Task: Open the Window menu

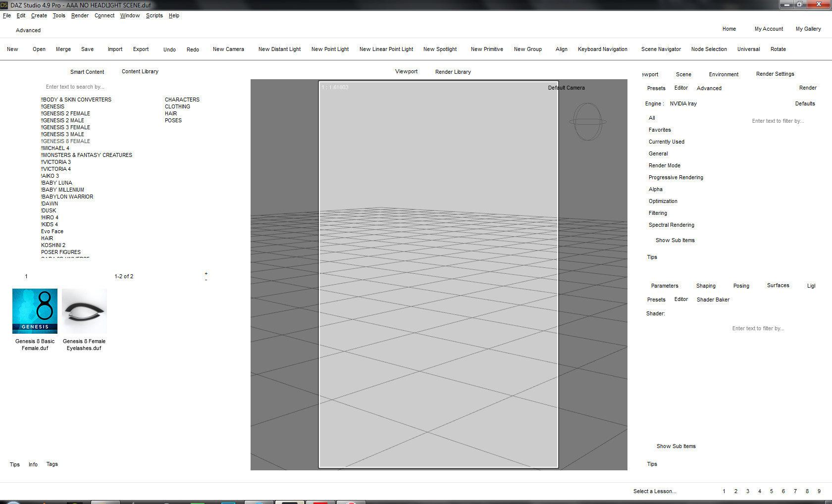Action: [130, 15]
